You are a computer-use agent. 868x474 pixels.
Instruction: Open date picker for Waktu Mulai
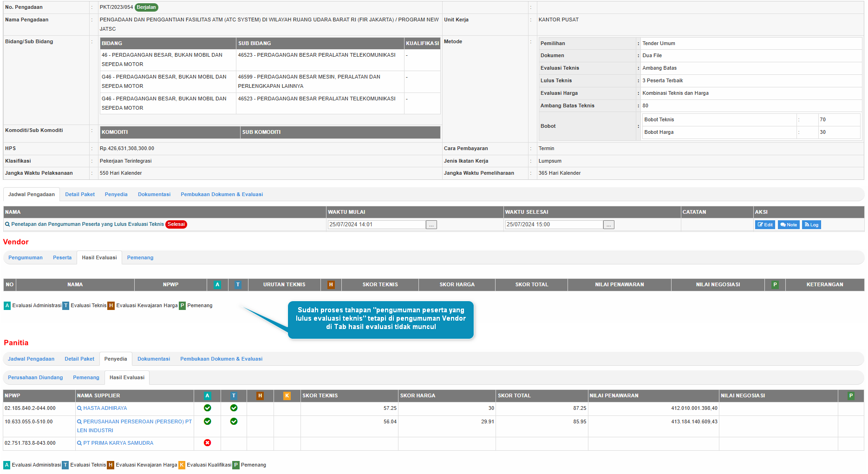(431, 225)
